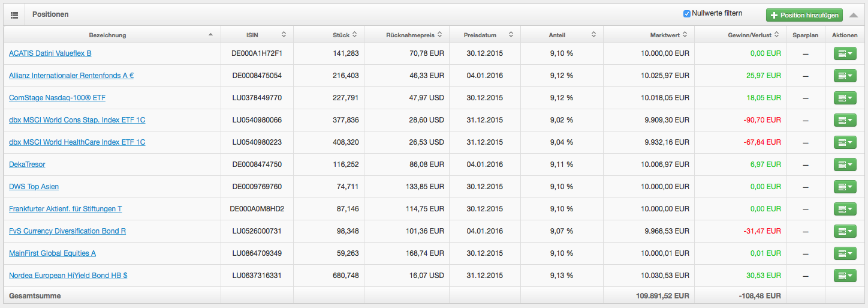Open actions dropdown for ACATIS Datini Valueflex B
Screen dimensions: 868x308
[x=845, y=54]
